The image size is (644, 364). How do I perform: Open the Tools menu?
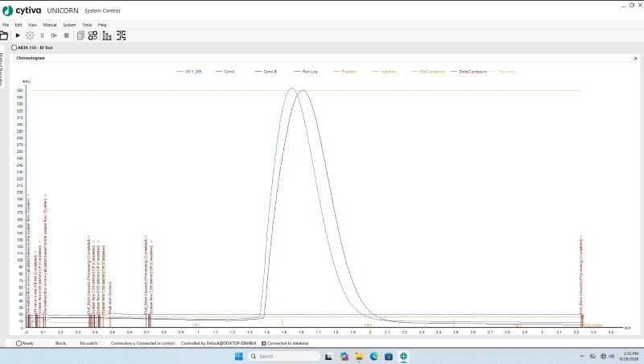[87, 25]
